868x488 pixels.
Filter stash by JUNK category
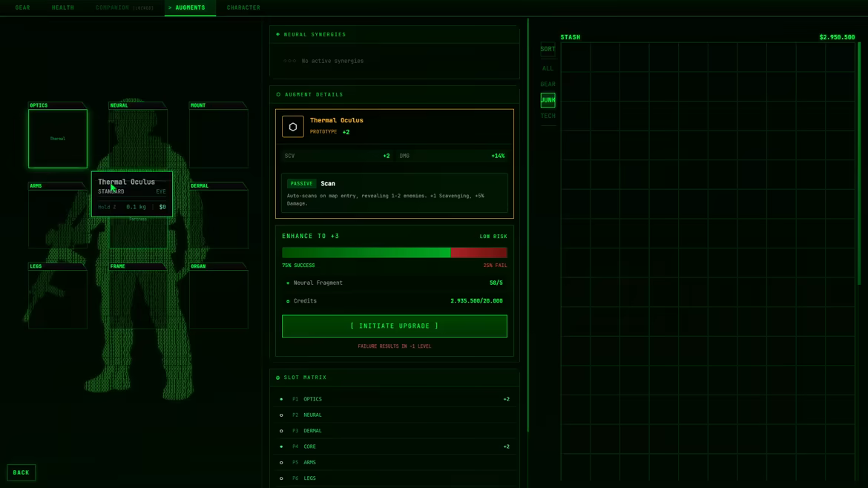[x=548, y=100]
